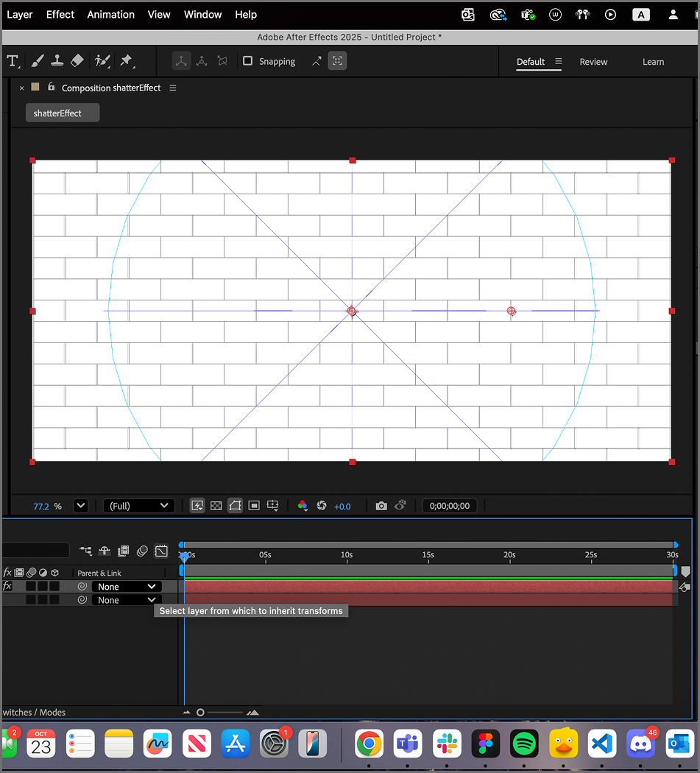Enable the Snapping checkbox
700x773 pixels.
coord(248,61)
